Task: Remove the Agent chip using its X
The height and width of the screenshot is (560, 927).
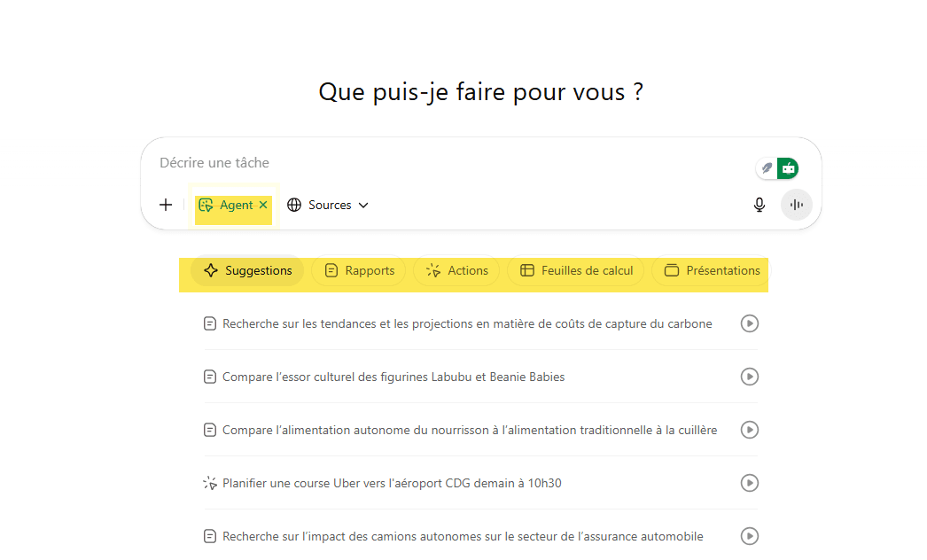Action: click(x=263, y=205)
